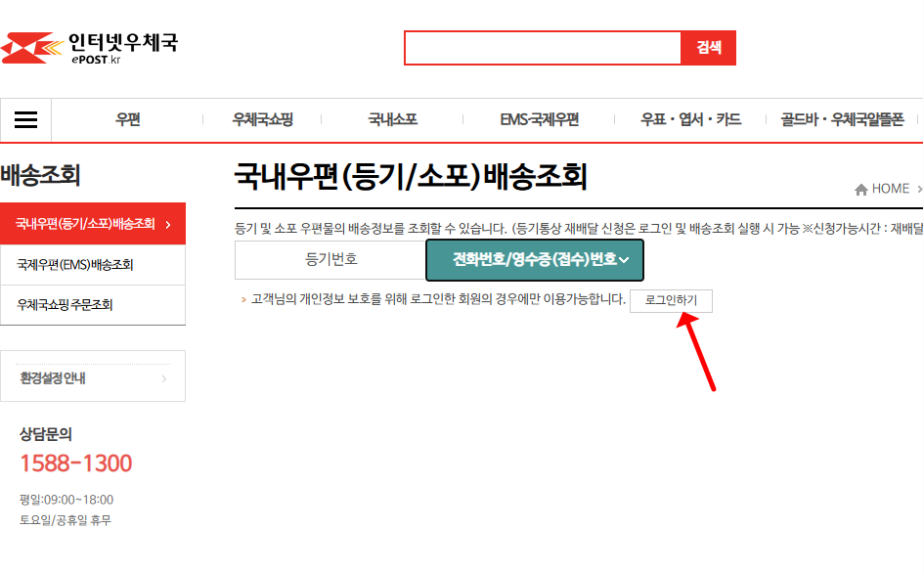Click the 배송조회 sidebar heading
Image resolution: width=924 pixels, height=573 pixels.
point(40,176)
